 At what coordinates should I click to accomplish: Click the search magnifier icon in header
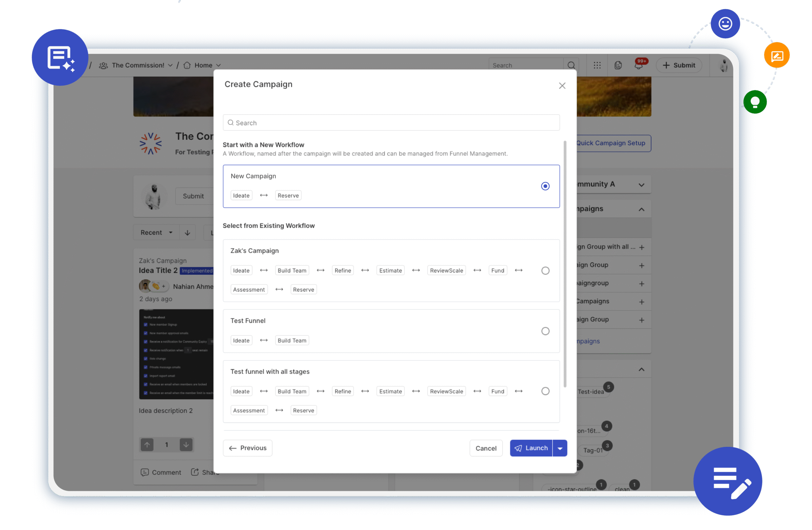point(571,65)
